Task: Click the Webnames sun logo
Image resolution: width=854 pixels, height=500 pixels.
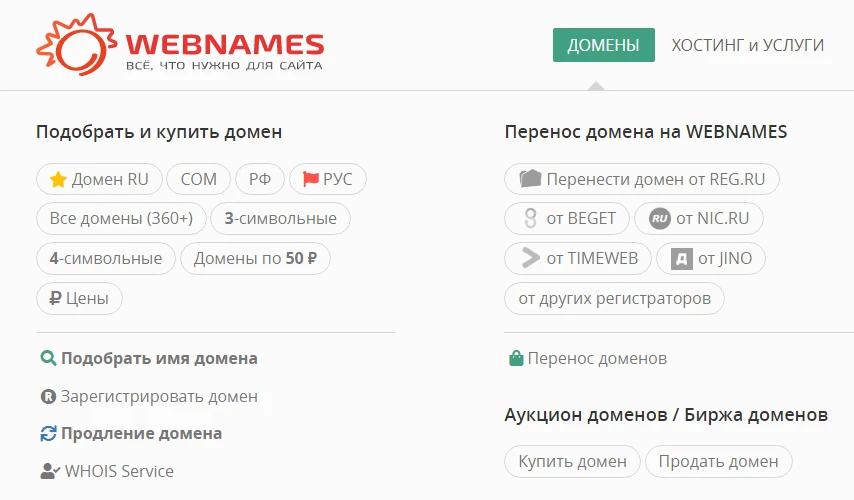Action: click(x=76, y=44)
